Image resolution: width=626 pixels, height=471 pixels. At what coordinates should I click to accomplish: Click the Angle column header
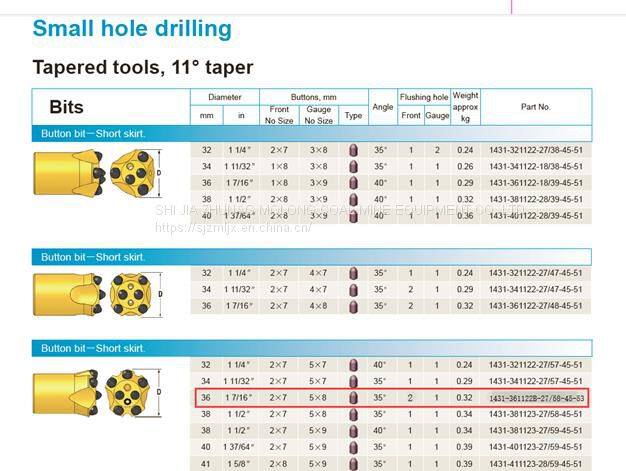[382, 107]
